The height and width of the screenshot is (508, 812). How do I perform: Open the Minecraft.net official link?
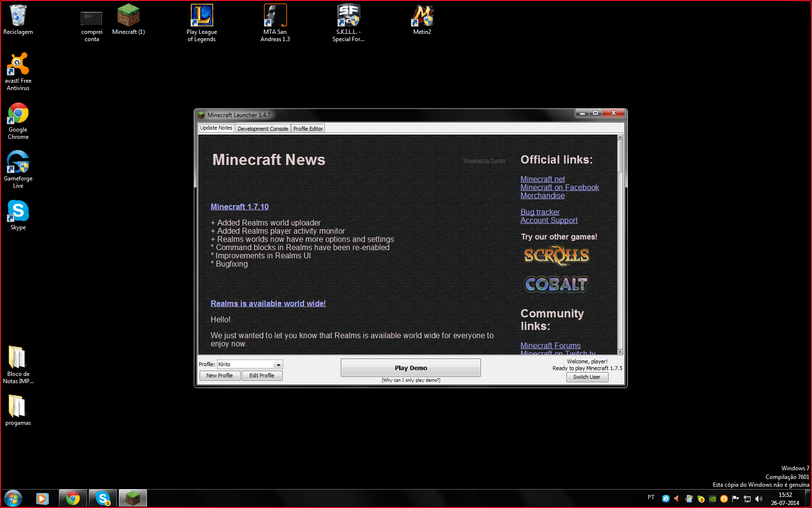[542, 179]
